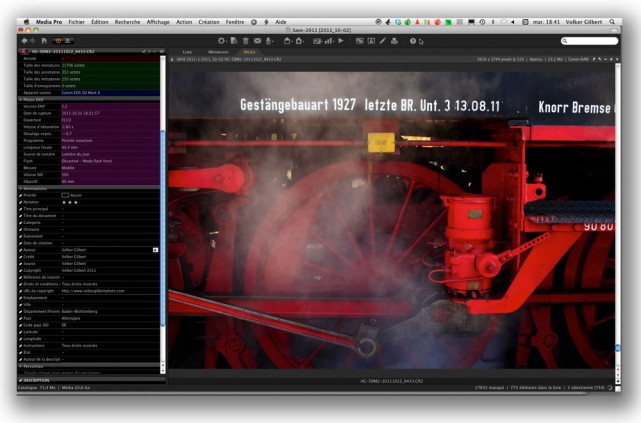Click the image editor icon before the pencil

tap(371, 41)
